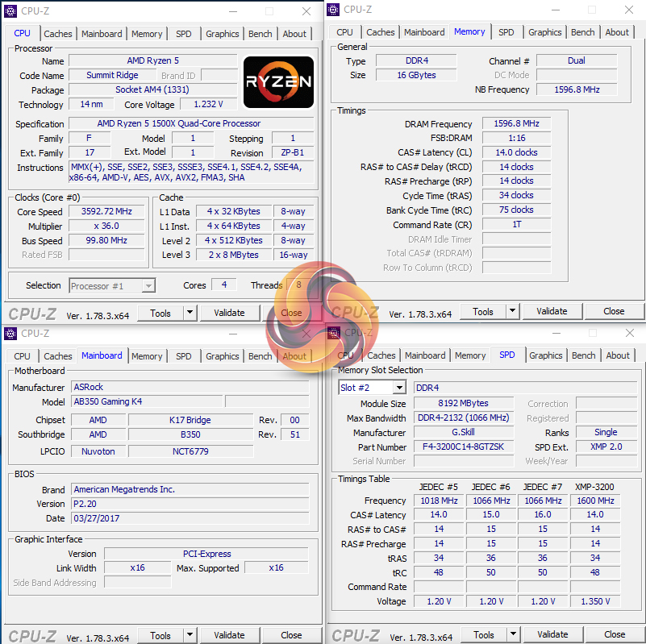Image resolution: width=646 pixels, height=644 pixels.
Task: Minimize the CPU-Z window showing the Memory tab
Action: [555, 10]
